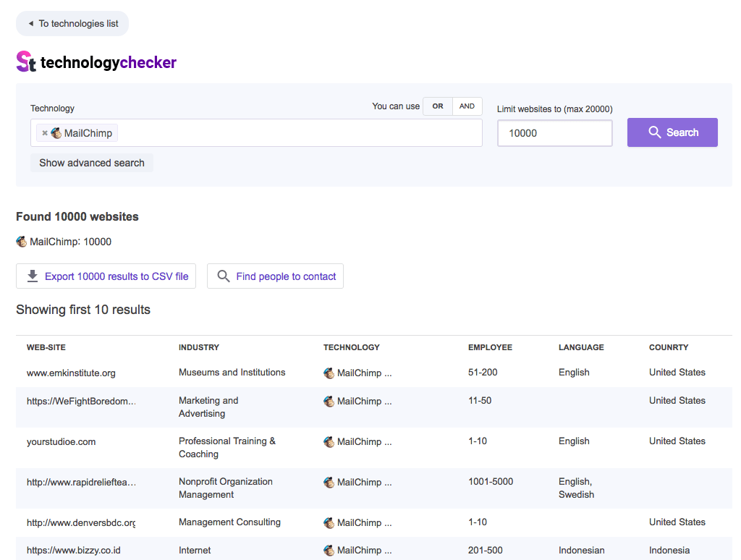Viewport: 741px width, 560px height.
Task: Go back via 'To technologies list'
Action: coord(72,24)
